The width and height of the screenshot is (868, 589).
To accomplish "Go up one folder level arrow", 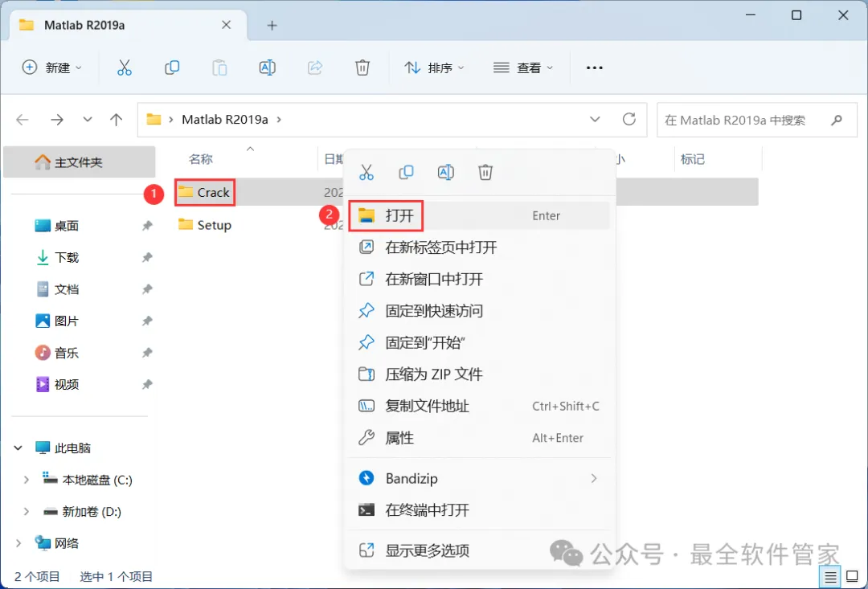I will pyautogui.click(x=117, y=120).
